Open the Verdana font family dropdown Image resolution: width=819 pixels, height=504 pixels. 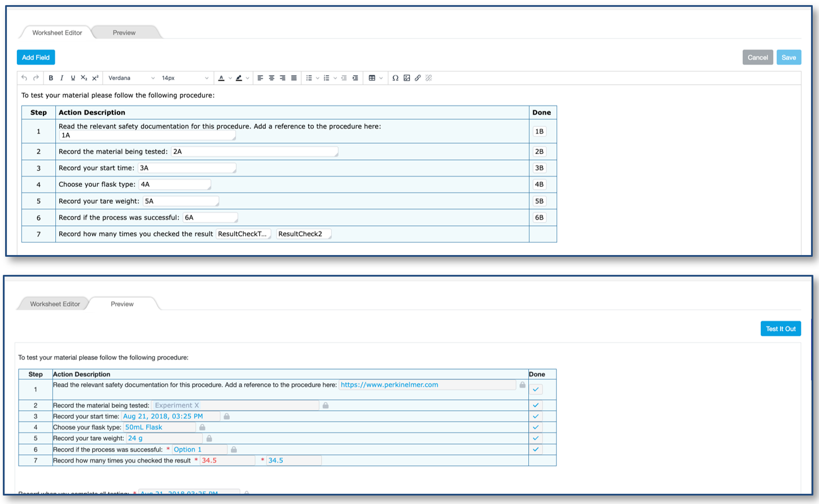click(131, 78)
